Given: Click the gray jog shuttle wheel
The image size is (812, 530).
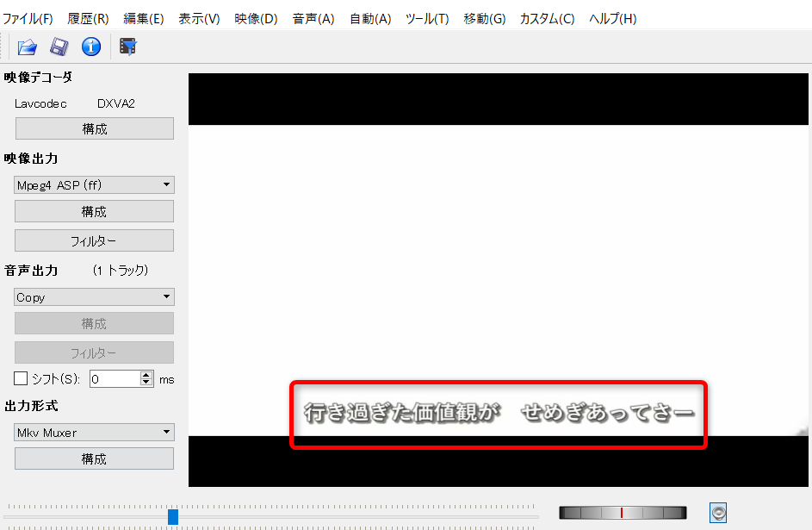Looking at the screenshot, I should point(623,513).
